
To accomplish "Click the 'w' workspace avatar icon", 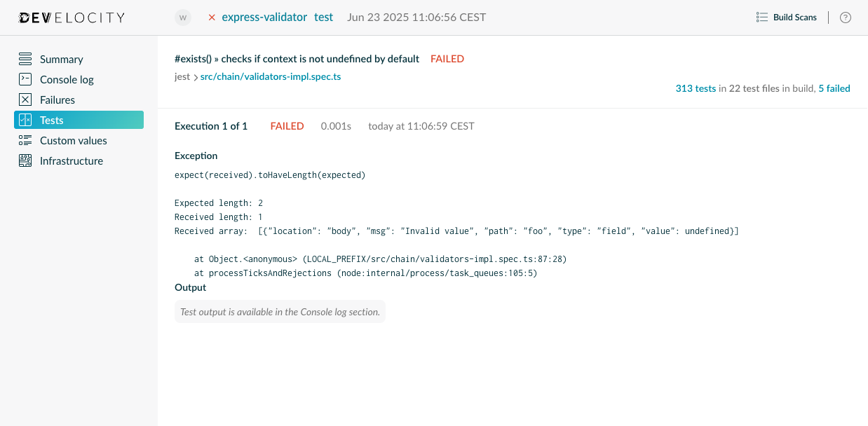I will pyautogui.click(x=183, y=17).
